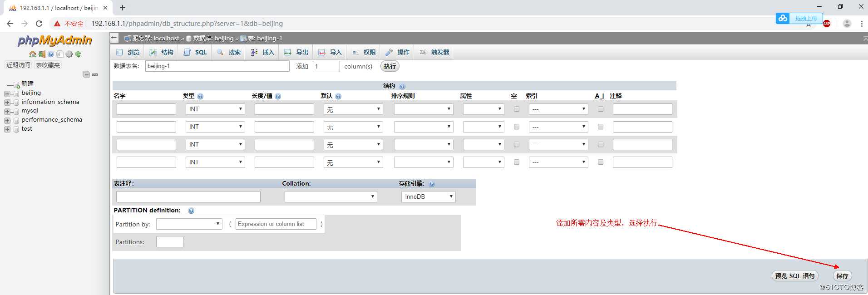Open the 导出 tab
This screenshot has height=295, width=868.
[296, 52]
